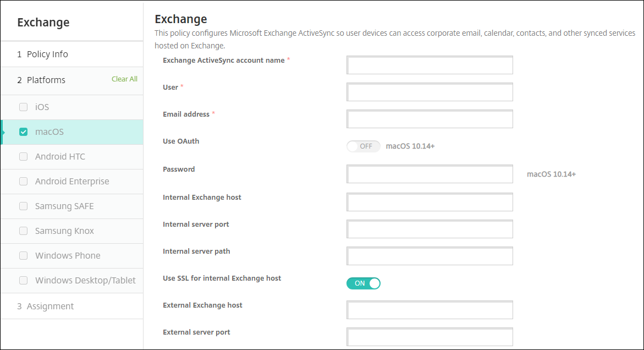
Task: Uncheck the macOS platform checkbox
Action: (23, 132)
